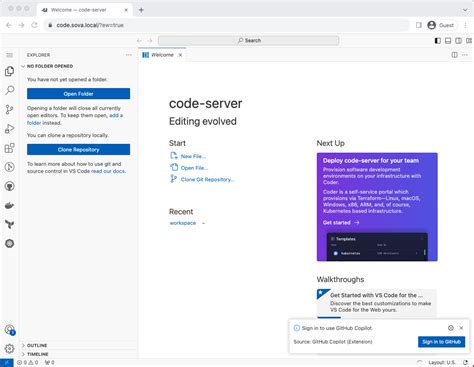474x367 pixels.
Task: Click the notifications icon in status bar
Action: pos(466,362)
